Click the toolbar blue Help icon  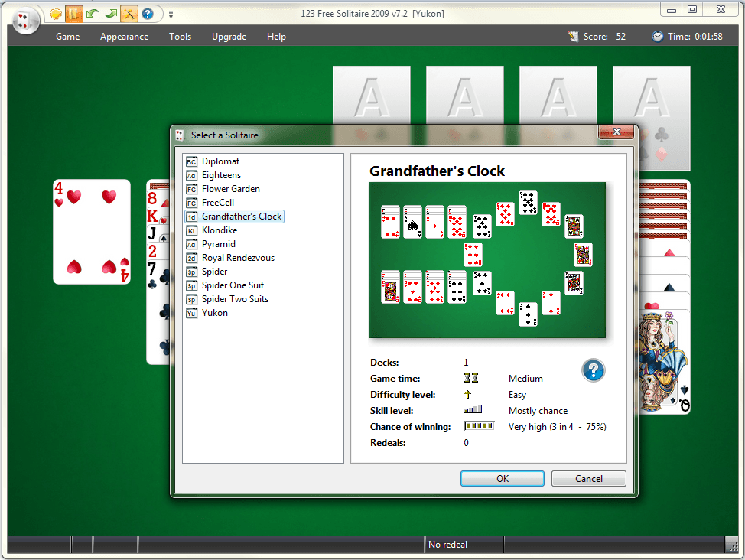(148, 14)
